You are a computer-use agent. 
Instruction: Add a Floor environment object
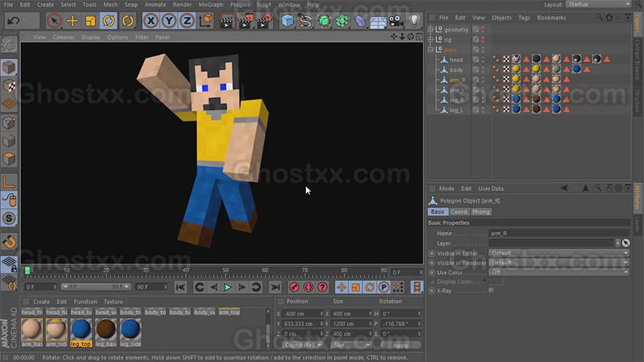point(378,20)
